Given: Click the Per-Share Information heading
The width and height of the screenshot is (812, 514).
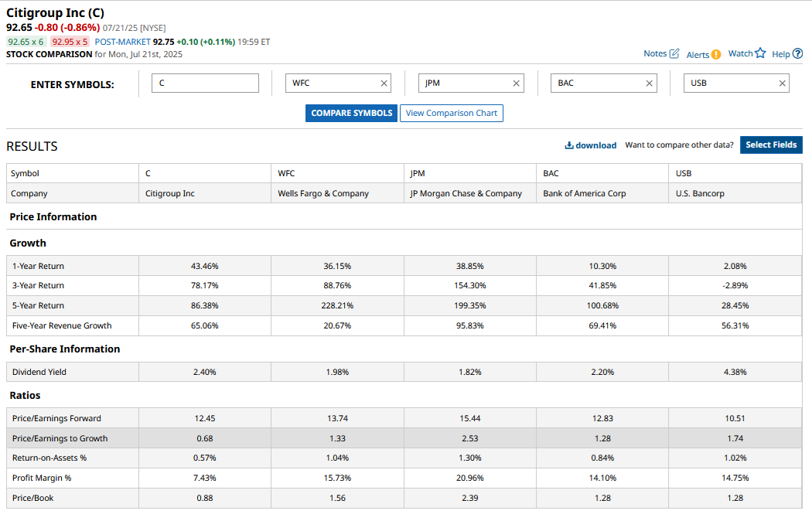Looking at the screenshot, I should (x=65, y=349).
